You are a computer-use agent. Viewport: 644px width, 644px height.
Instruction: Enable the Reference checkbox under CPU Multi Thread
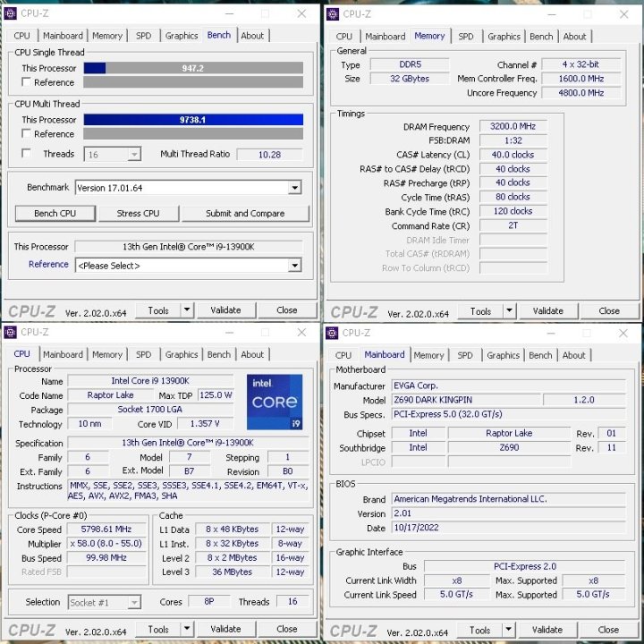(x=26, y=134)
